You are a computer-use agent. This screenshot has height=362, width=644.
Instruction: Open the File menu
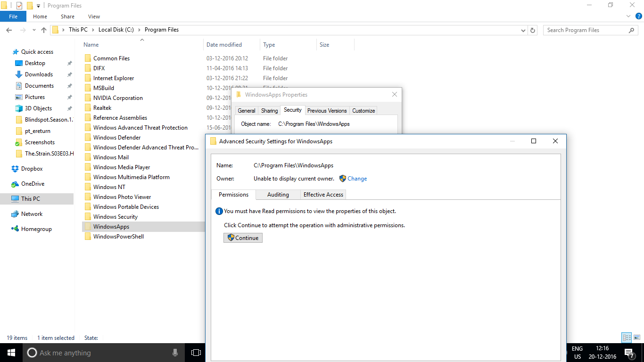click(13, 16)
